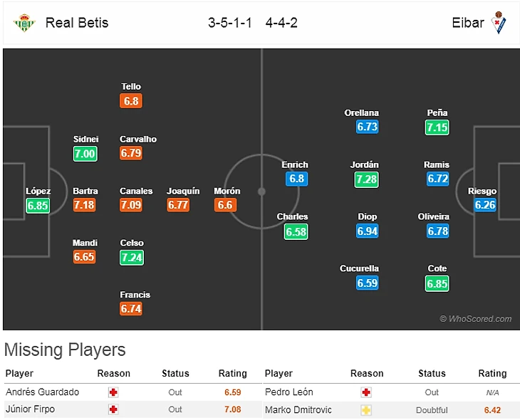Click Pedro León's red injury icon

tap(367, 392)
